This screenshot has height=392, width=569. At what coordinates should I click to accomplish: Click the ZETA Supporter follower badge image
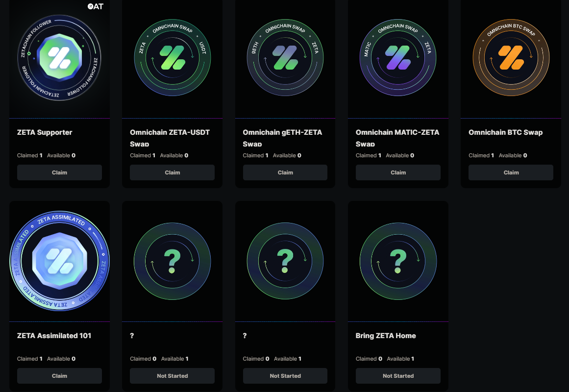pyautogui.click(x=59, y=58)
